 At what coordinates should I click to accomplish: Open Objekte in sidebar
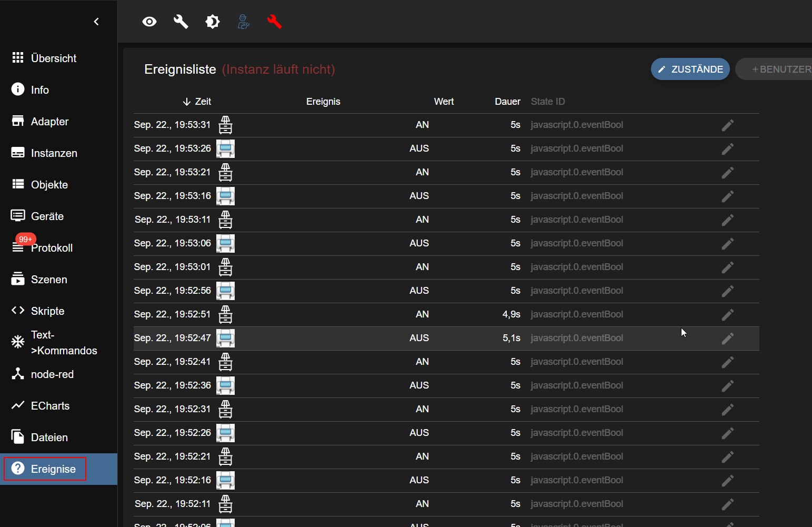click(x=58, y=184)
